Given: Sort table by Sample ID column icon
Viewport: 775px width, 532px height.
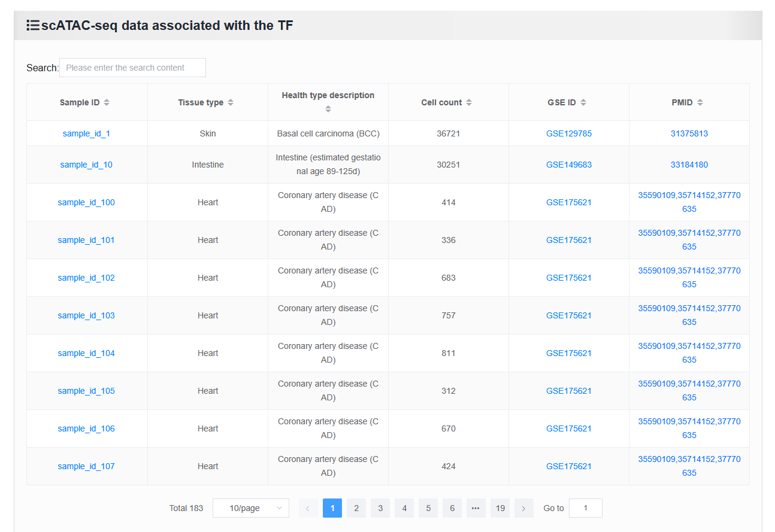Looking at the screenshot, I should (107, 102).
